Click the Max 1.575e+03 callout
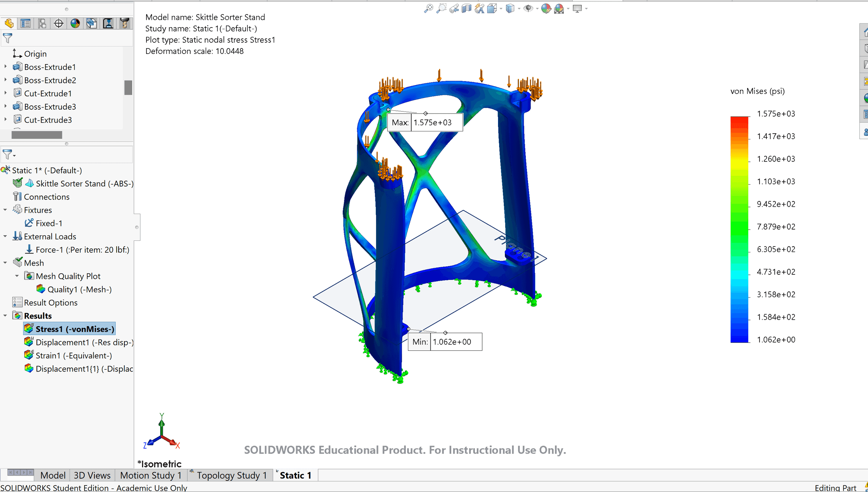This screenshot has height=492, width=868. tap(425, 122)
